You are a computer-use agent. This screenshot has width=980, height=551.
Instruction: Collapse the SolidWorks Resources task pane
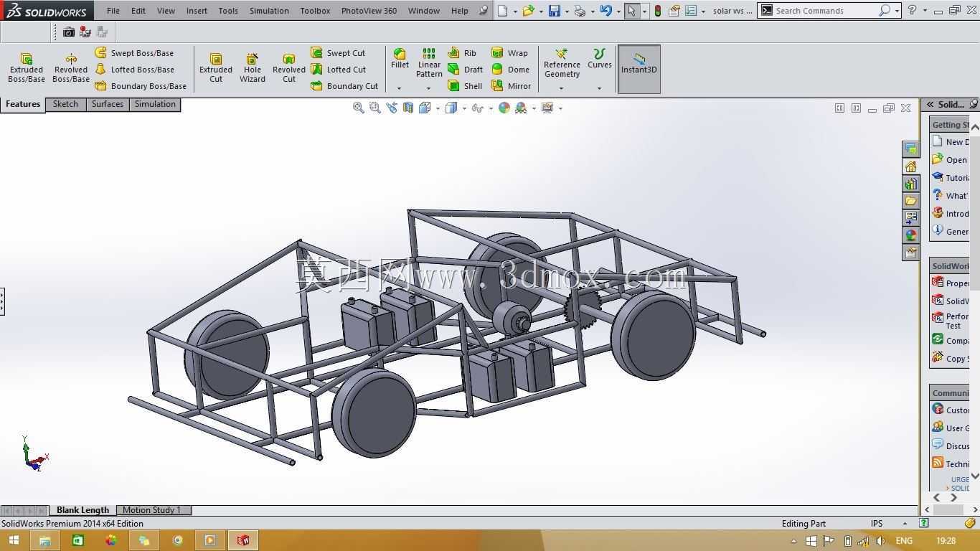[930, 104]
